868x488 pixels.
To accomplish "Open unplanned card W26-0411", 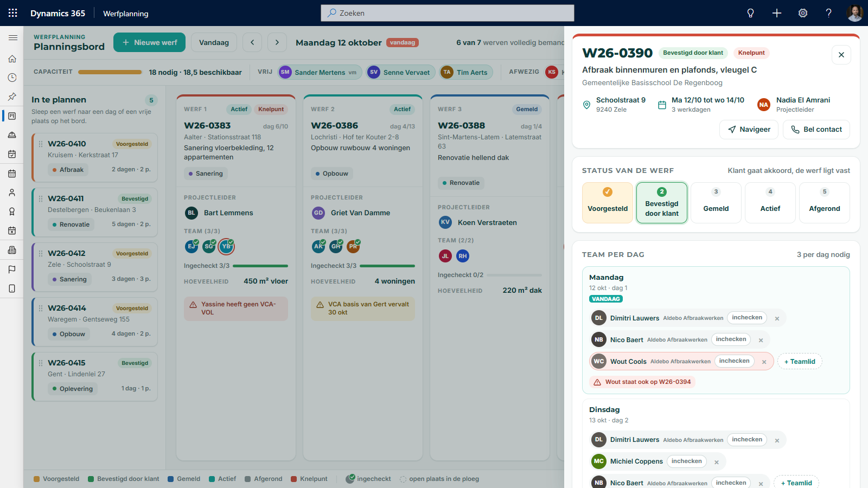I will [95, 212].
